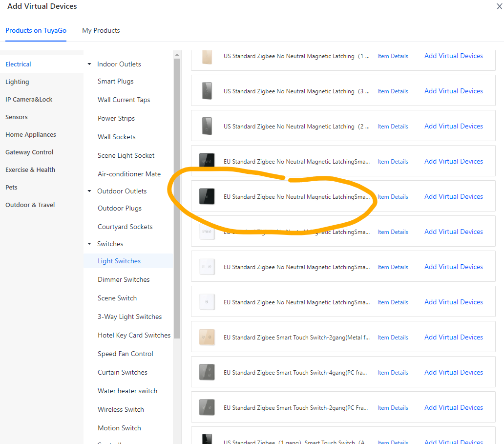
Task: Click the gray EU 2gang PC switch thumbnail
Action: pyautogui.click(x=207, y=407)
